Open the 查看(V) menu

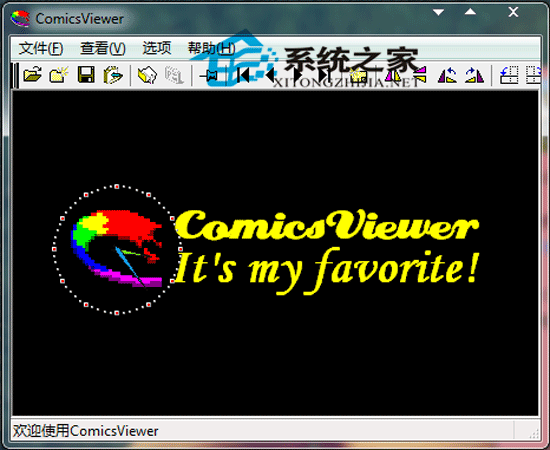[x=103, y=48]
